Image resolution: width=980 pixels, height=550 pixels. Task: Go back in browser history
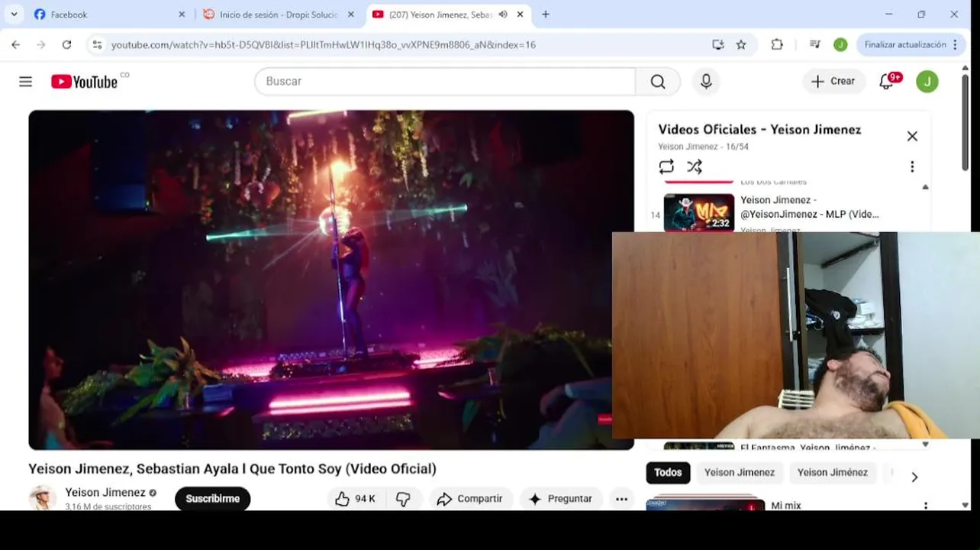16,45
